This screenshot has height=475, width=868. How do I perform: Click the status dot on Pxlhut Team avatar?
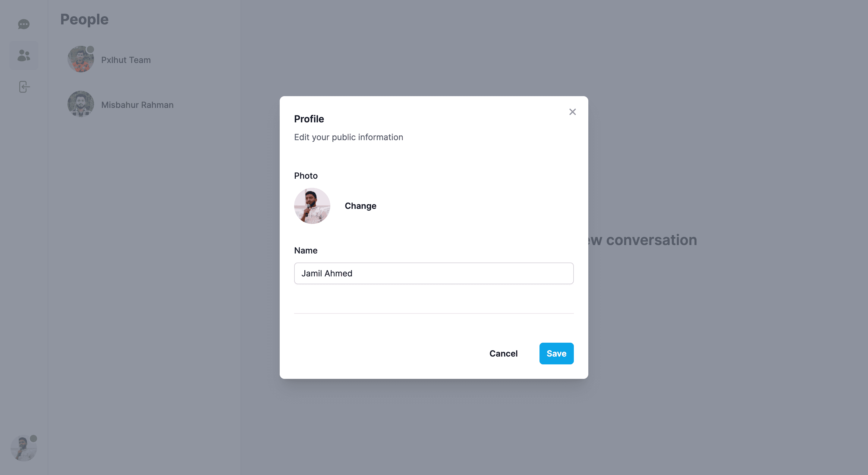pos(90,49)
